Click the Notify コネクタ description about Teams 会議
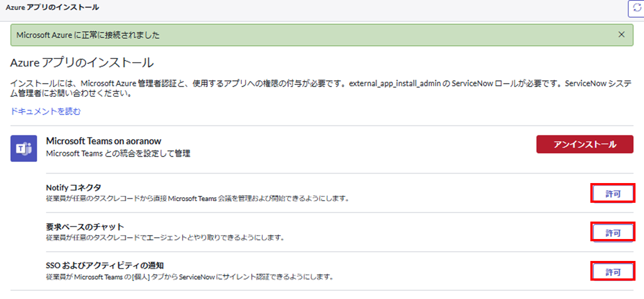 coord(197,198)
